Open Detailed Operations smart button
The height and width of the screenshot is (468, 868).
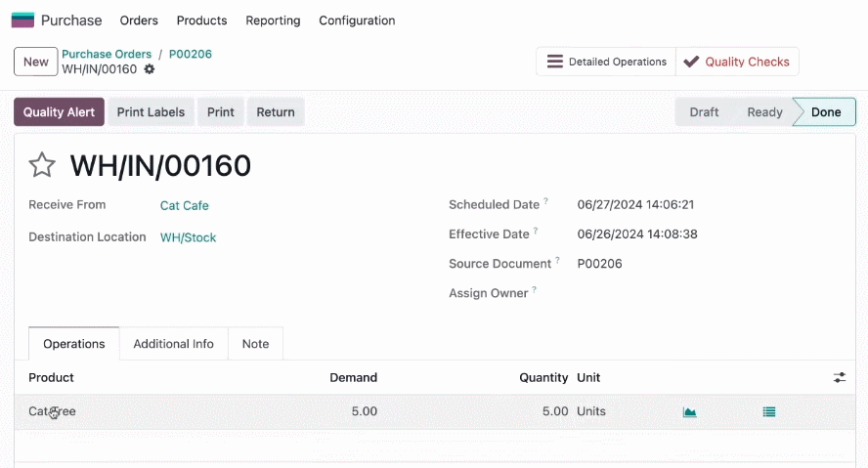point(606,62)
